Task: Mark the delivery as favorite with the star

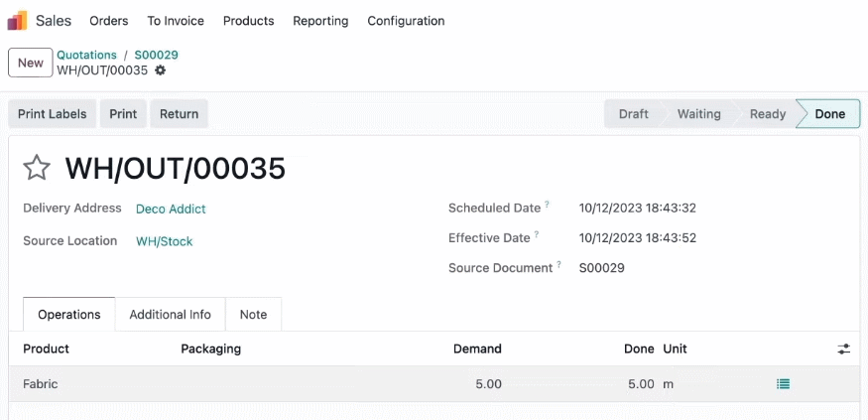Action: click(37, 168)
